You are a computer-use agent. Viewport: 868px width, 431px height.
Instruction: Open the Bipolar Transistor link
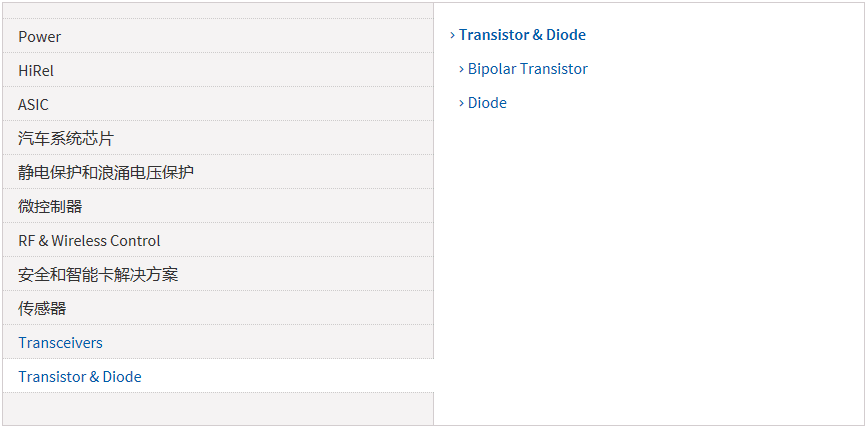pyautogui.click(x=528, y=69)
